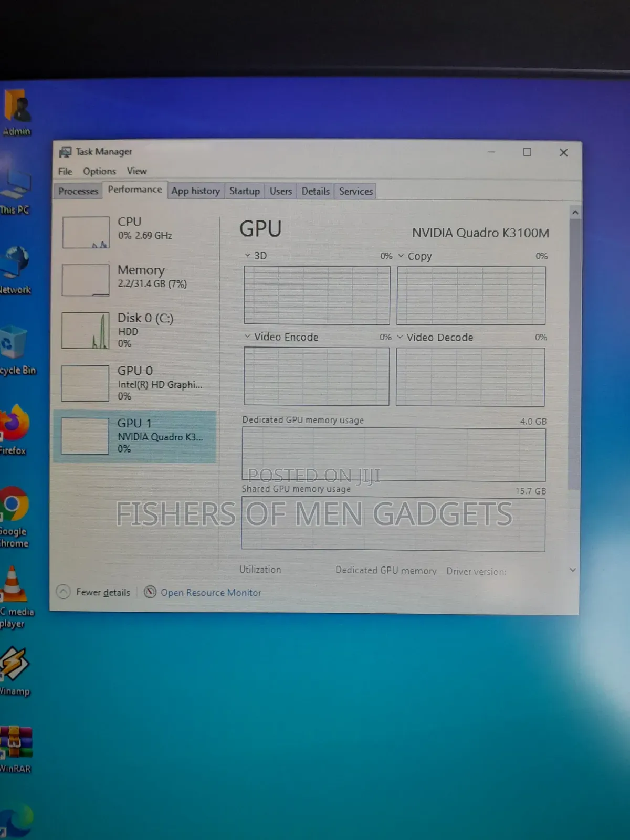The image size is (630, 840).
Task: Click the NVIDIA Quadro K3100M heading text
Action: (x=480, y=233)
